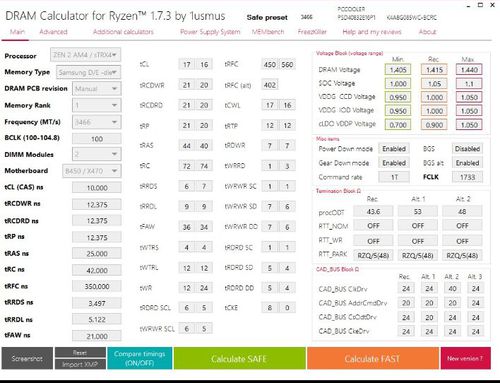This screenshot has width=500, height=383.
Task: Click the tRCDRD ns value field
Action: pyautogui.click(x=97, y=221)
